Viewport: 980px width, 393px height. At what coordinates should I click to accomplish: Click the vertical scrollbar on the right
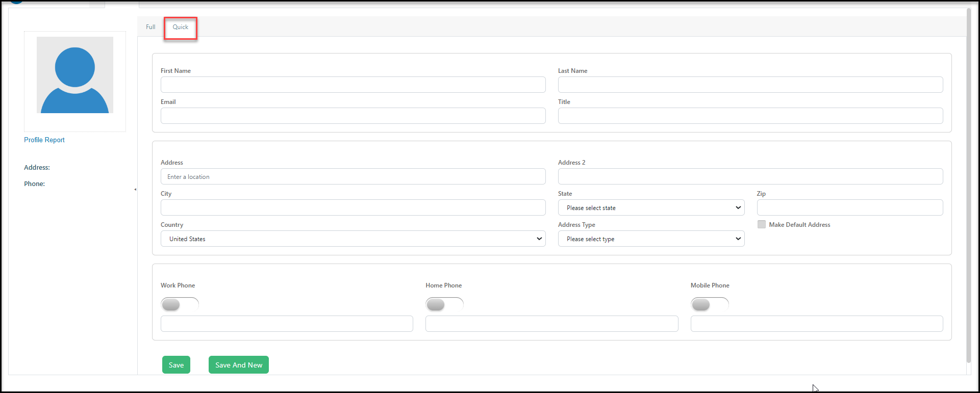(969, 186)
